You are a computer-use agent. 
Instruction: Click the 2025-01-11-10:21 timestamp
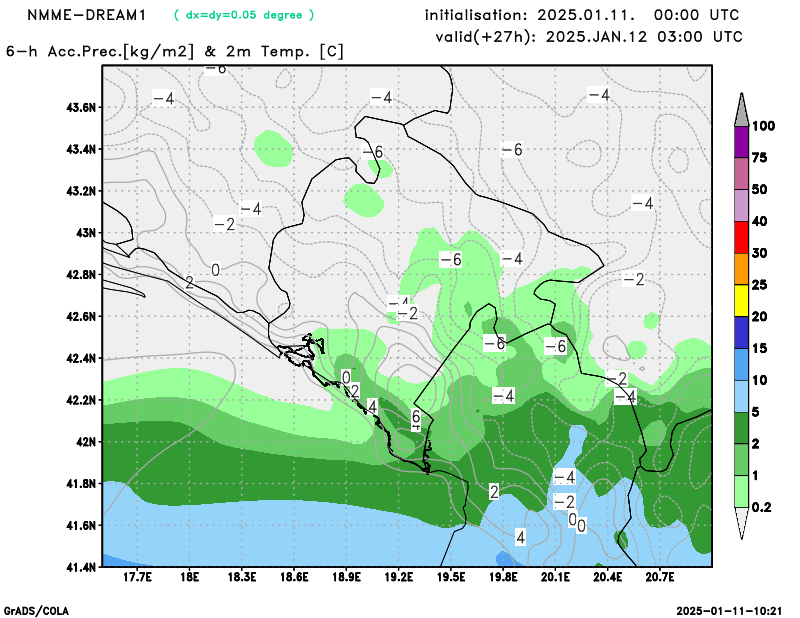729,611
